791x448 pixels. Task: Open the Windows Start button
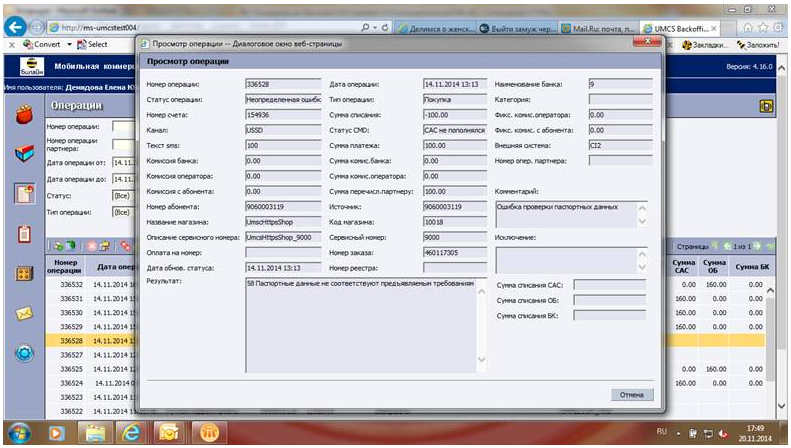tap(20, 433)
